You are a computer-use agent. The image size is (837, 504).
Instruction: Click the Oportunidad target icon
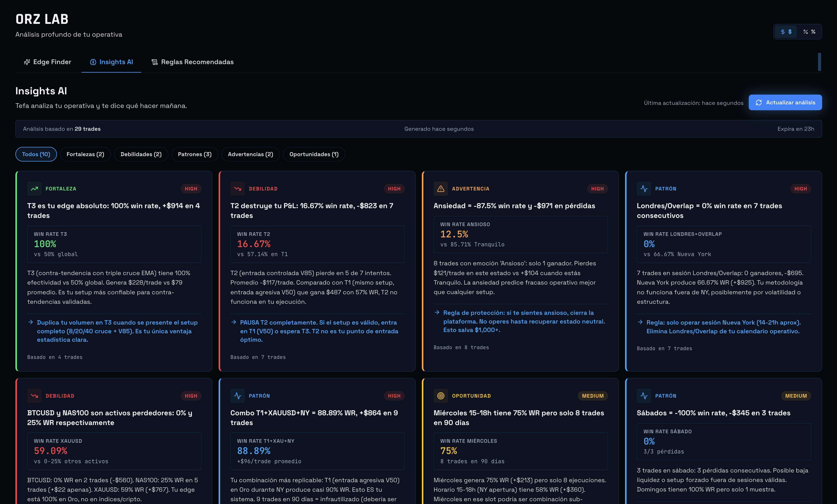441,396
